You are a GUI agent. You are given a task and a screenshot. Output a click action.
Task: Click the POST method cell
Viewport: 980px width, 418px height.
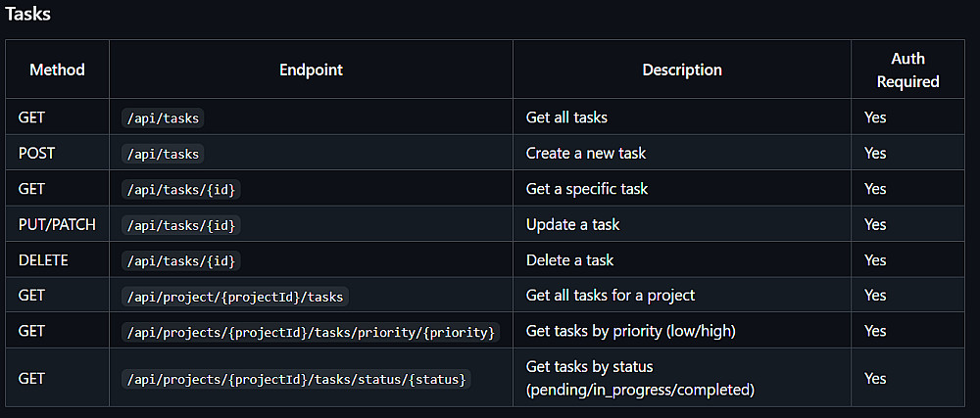[x=36, y=154]
